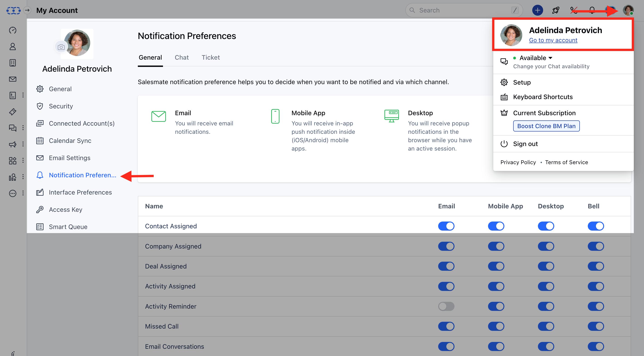Screen dimensions: 644x356
Task: Open the Available status dropdown
Action: tap(535, 58)
